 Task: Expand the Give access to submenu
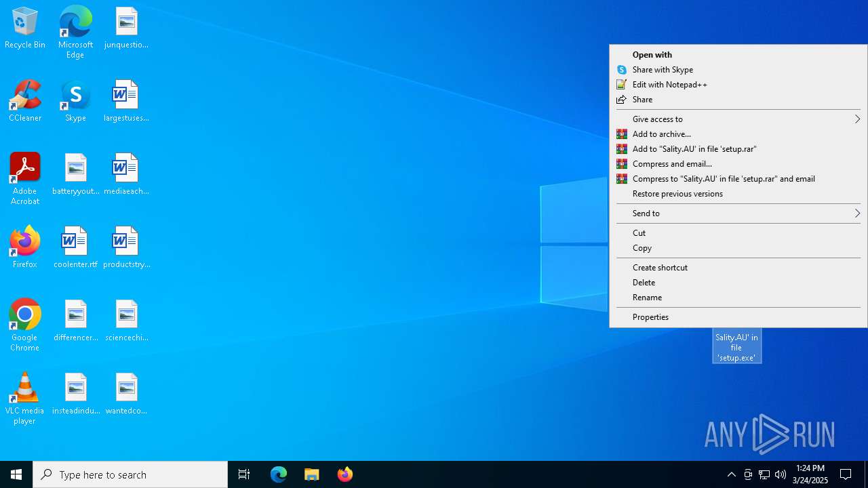pos(738,119)
